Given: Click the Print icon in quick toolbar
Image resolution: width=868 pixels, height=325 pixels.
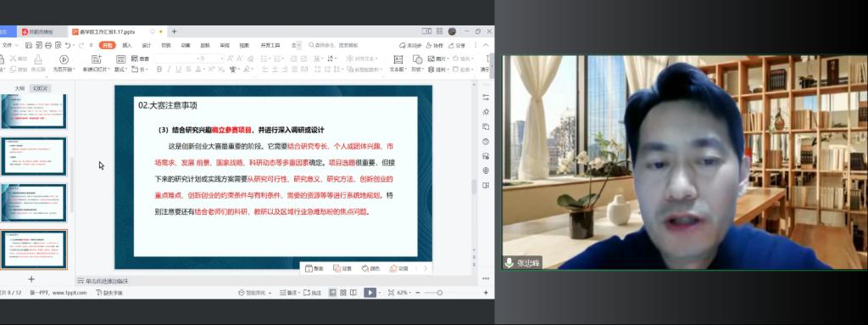Looking at the screenshot, I should [x=48, y=46].
